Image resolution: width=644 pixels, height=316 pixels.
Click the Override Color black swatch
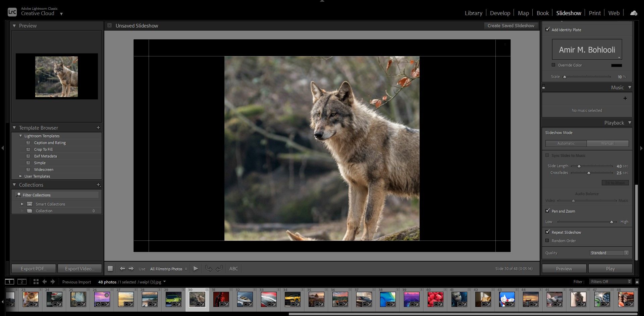point(616,65)
